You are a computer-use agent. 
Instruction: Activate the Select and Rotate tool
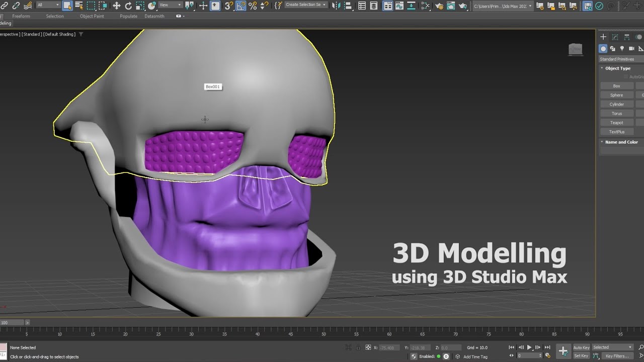pyautogui.click(x=128, y=6)
